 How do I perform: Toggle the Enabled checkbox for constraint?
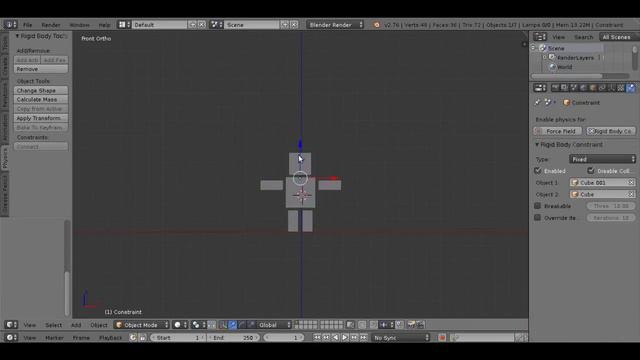click(x=538, y=171)
